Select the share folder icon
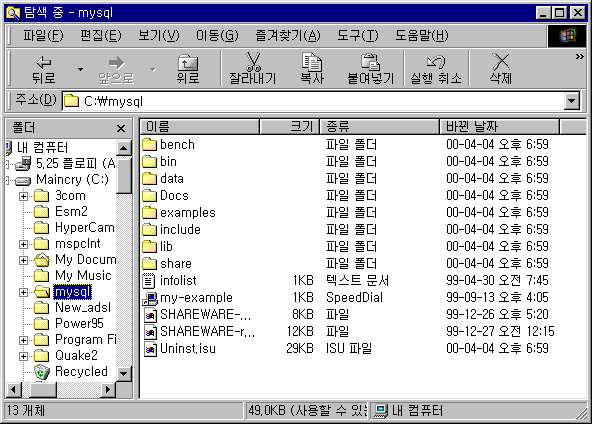The height and width of the screenshot is (424, 592). click(x=150, y=264)
